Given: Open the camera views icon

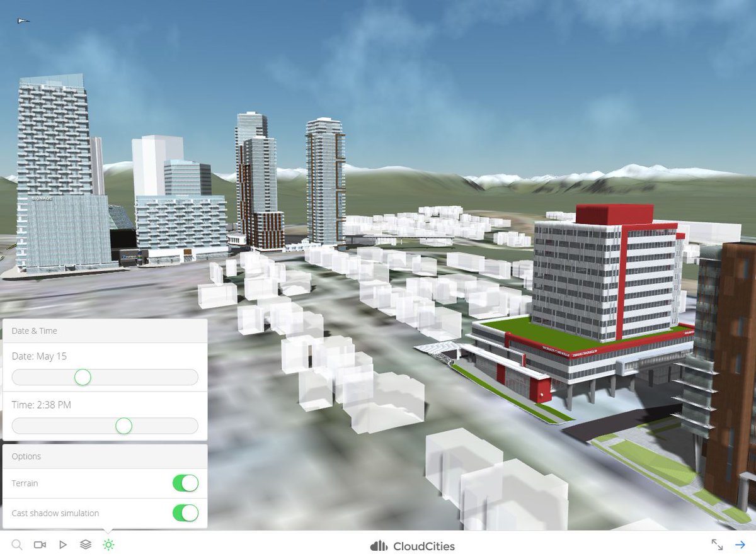Looking at the screenshot, I should (x=40, y=545).
